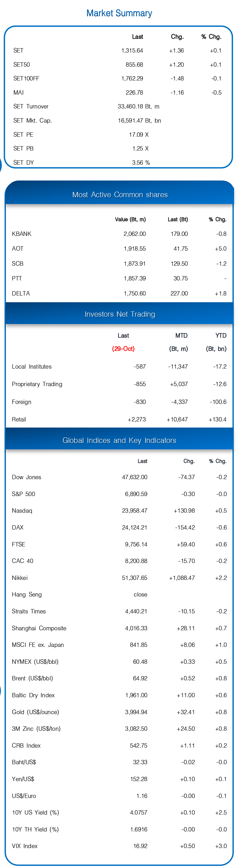Select the SET Turnover value

pos(138,107)
